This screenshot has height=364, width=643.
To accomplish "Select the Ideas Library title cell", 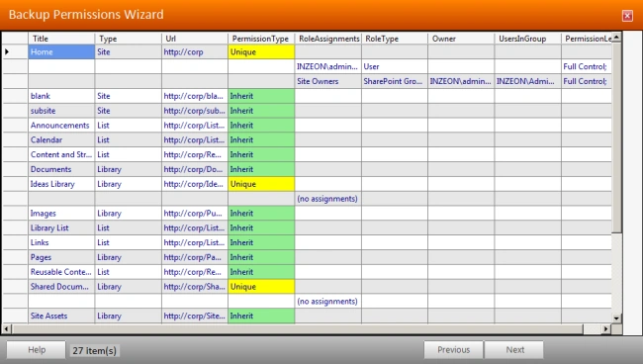I will pos(61,184).
